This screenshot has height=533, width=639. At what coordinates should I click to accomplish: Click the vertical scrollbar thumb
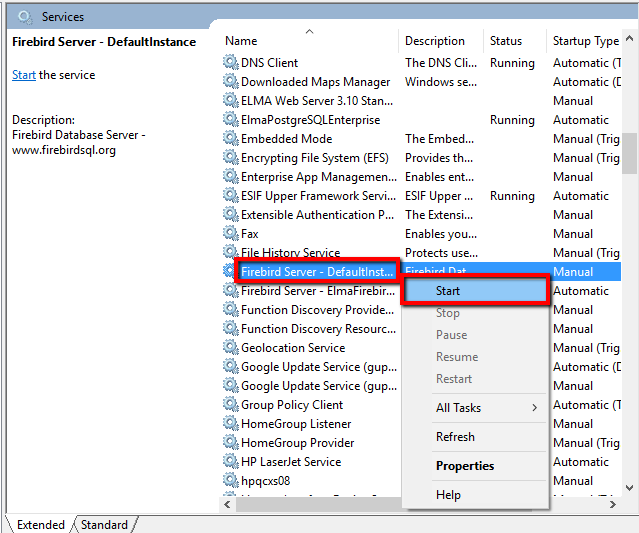[630, 153]
